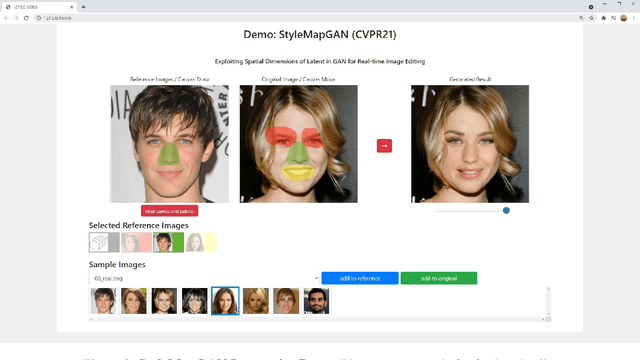Click the reference image canvas
This screenshot has height=360, width=640.
169,144
